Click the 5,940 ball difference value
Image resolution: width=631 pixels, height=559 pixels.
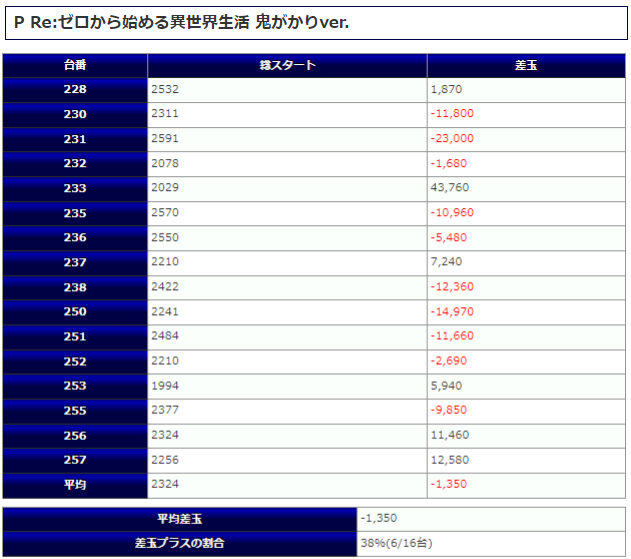pyautogui.click(x=446, y=386)
